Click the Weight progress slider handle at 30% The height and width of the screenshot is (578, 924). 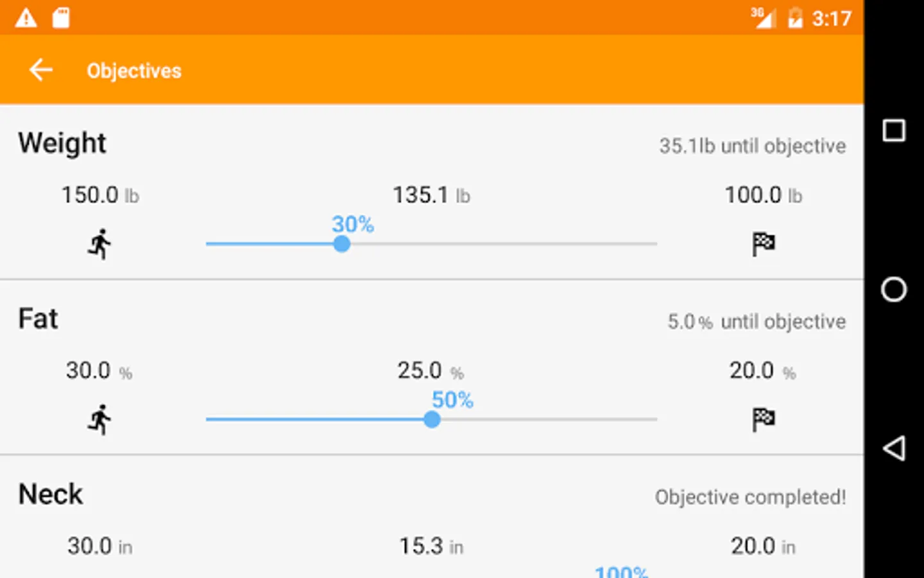[342, 244]
